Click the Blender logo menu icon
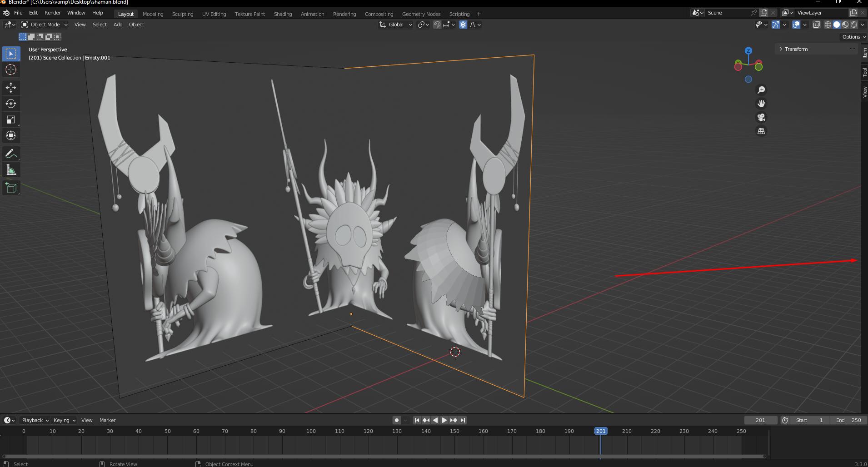 pos(6,13)
